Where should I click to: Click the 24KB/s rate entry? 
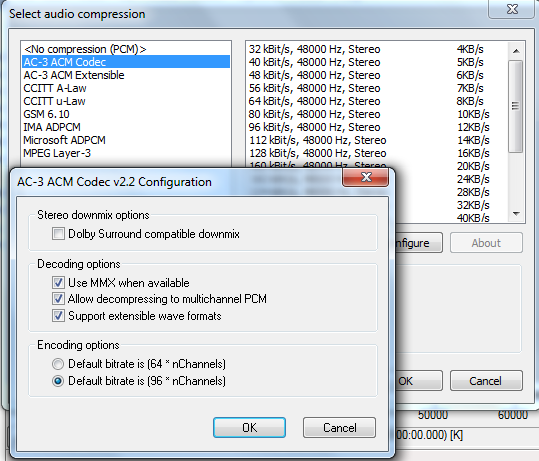click(x=473, y=179)
